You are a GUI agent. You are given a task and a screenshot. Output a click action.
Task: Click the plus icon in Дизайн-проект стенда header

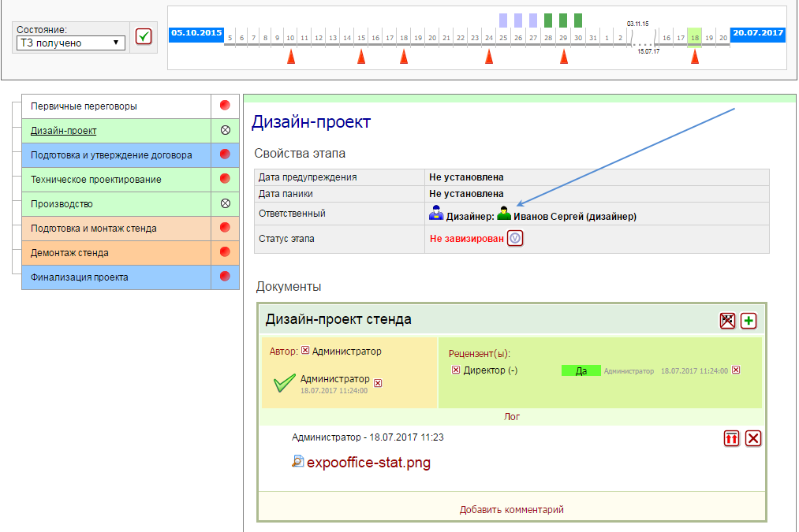[749, 321]
